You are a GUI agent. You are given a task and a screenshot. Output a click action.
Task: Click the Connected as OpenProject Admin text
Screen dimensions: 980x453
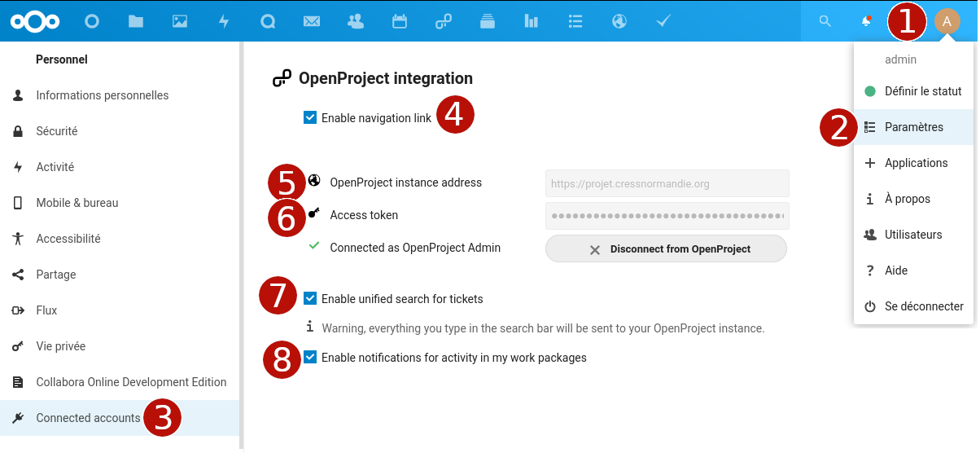[415, 248]
